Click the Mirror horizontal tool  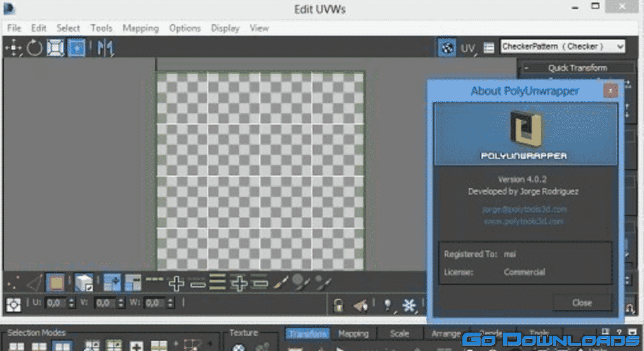coord(104,48)
